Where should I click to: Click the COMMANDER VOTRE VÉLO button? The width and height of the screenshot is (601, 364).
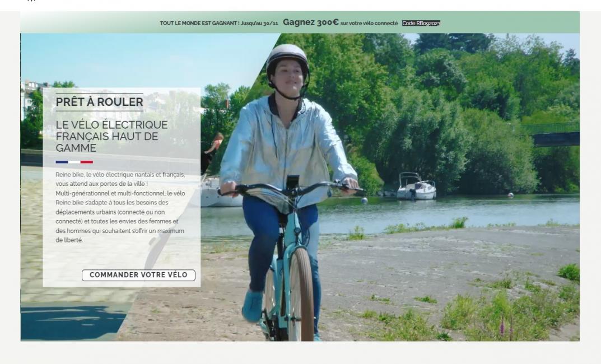[138, 275]
